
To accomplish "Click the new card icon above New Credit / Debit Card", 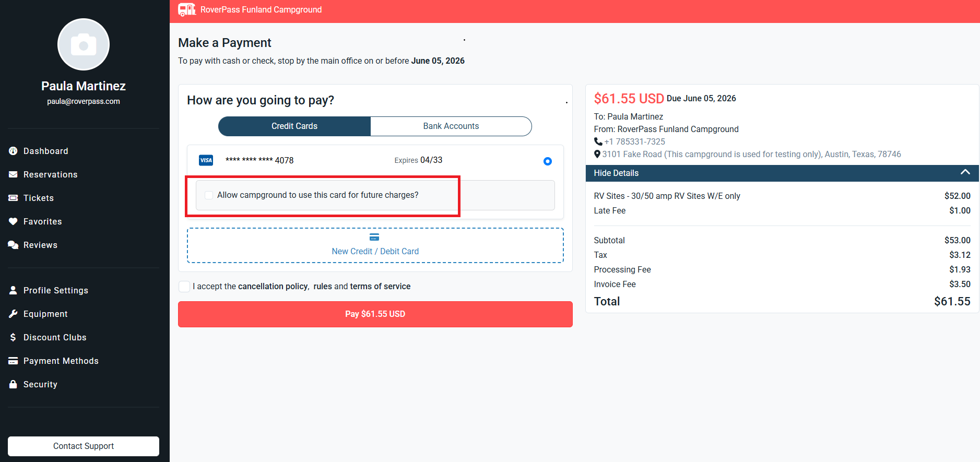I will pyautogui.click(x=374, y=238).
